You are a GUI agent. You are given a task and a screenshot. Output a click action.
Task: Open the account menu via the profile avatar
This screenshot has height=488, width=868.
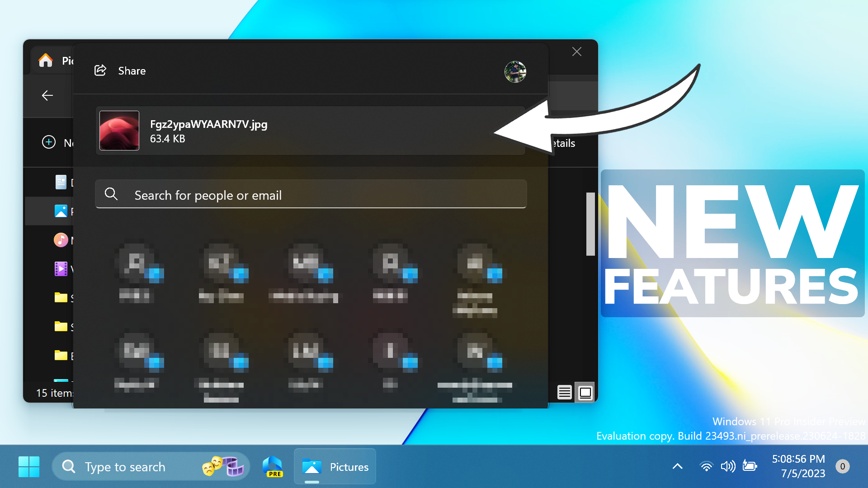(515, 71)
